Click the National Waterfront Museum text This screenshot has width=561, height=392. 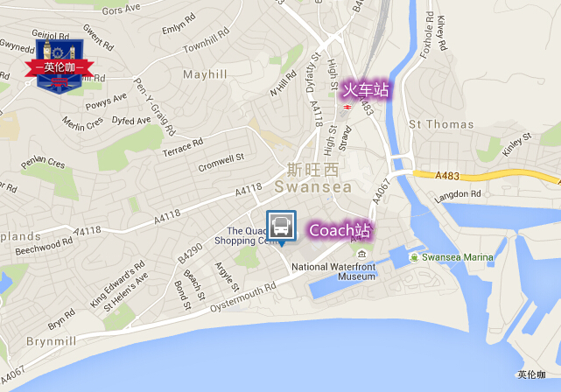pyautogui.click(x=333, y=271)
